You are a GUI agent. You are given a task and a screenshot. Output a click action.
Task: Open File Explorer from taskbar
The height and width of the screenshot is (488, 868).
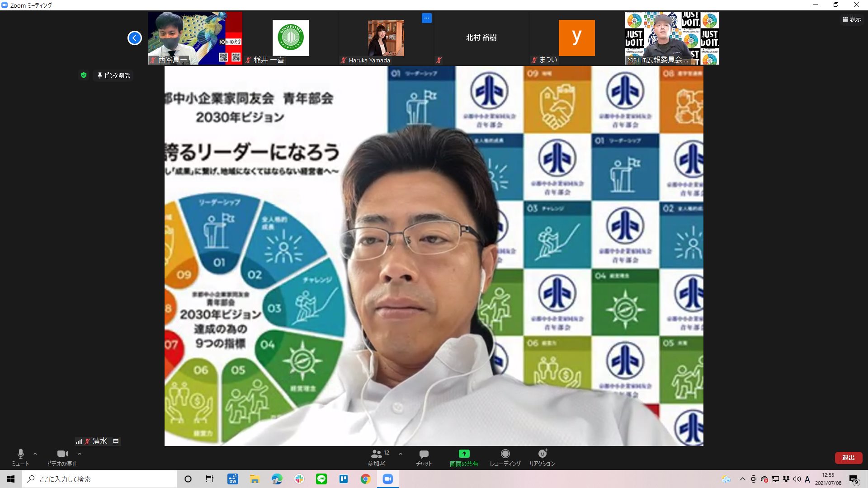255,479
